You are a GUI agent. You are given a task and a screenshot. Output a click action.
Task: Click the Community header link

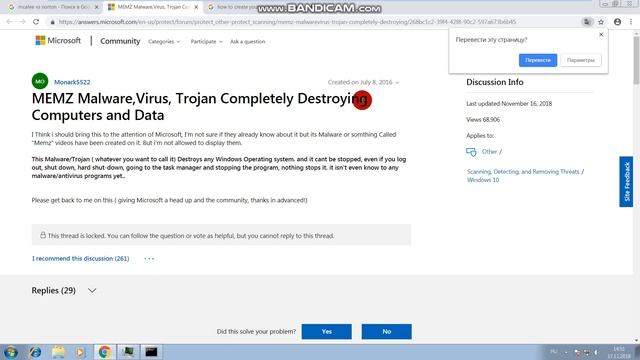coord(120,41)
